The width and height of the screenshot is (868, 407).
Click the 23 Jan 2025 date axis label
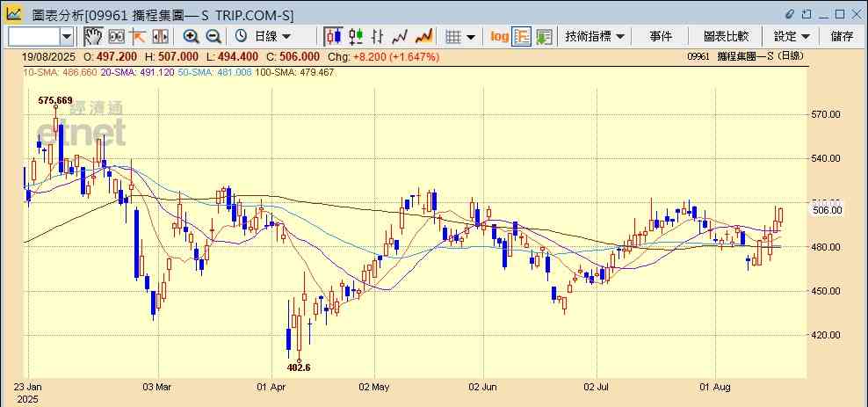(29, 392)
